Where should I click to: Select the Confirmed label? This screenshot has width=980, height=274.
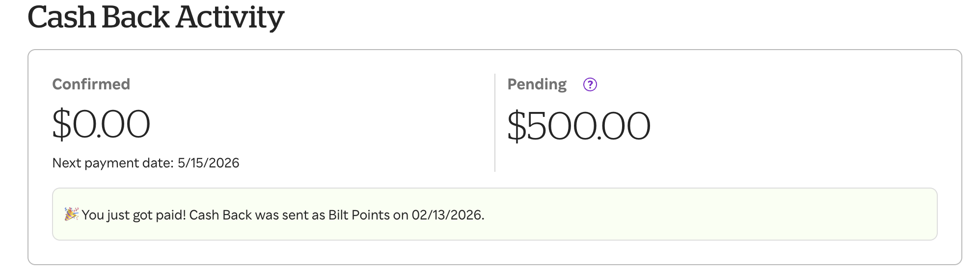click(91, 84)
